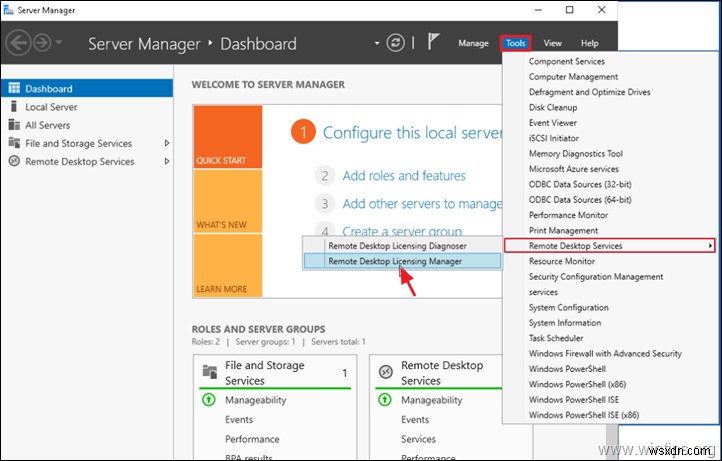Image resolution: width=722 pixels, height=461 pixels.
Task: Click Remote Desktop Services tile icon
Action: [385, 371]
